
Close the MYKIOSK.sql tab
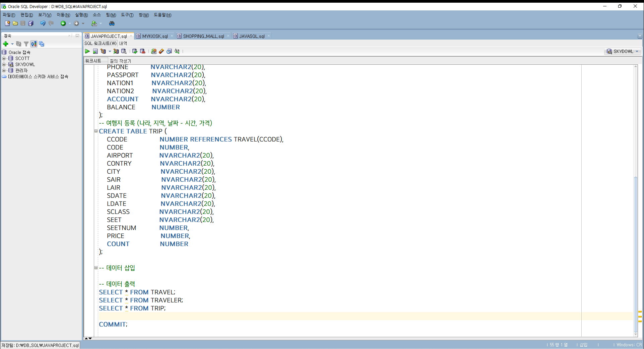tap(172, 36)
